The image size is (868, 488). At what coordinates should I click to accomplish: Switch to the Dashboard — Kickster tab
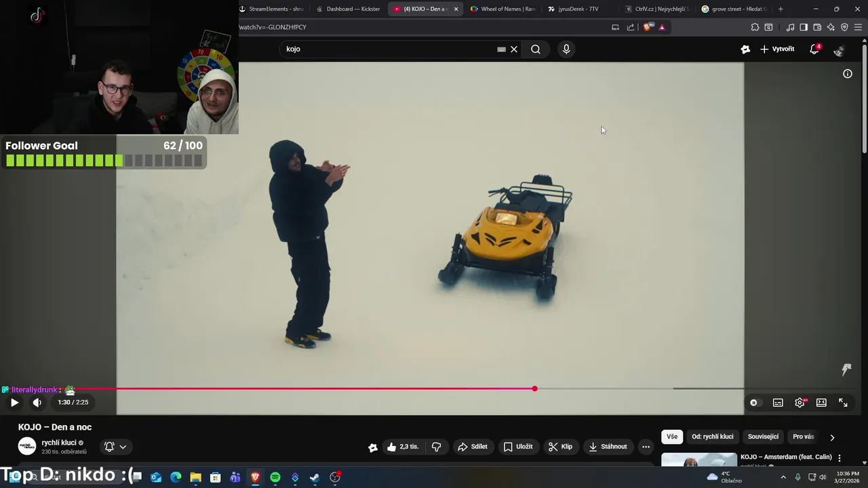point(348,9)
